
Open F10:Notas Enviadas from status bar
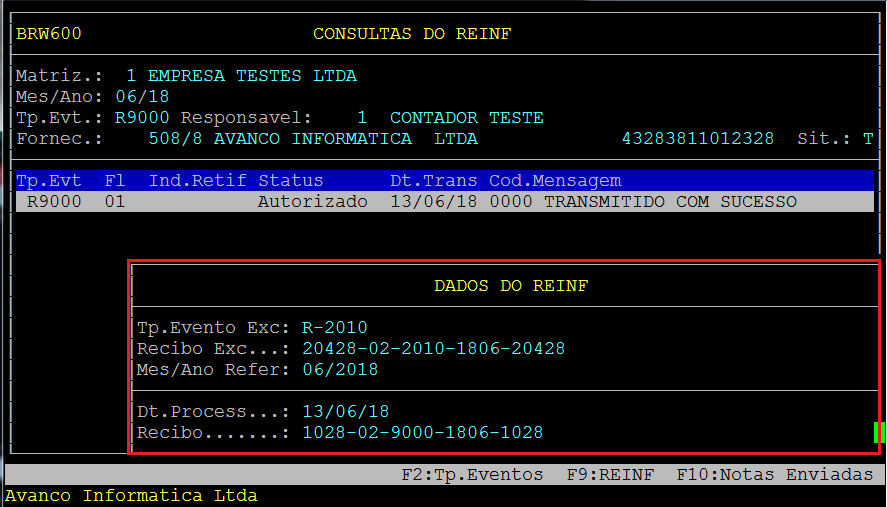(774, 475)
